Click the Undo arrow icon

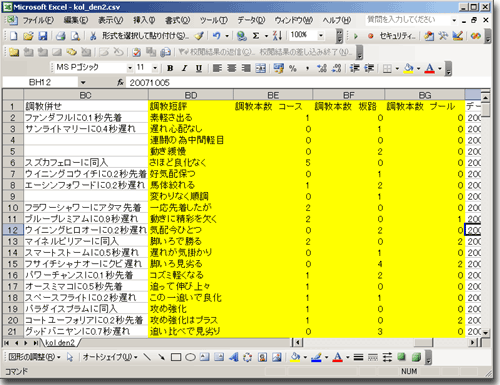click(217, 35)
